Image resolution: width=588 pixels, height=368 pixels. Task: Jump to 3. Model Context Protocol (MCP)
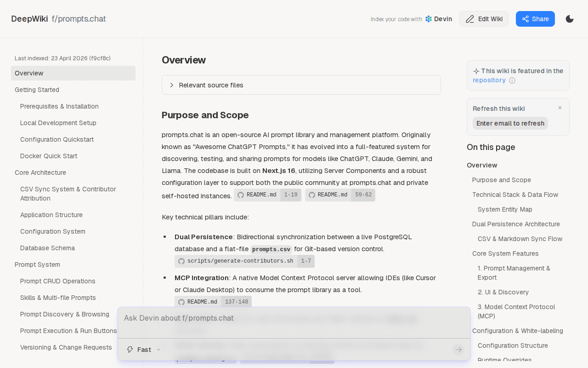coord(516,311)
